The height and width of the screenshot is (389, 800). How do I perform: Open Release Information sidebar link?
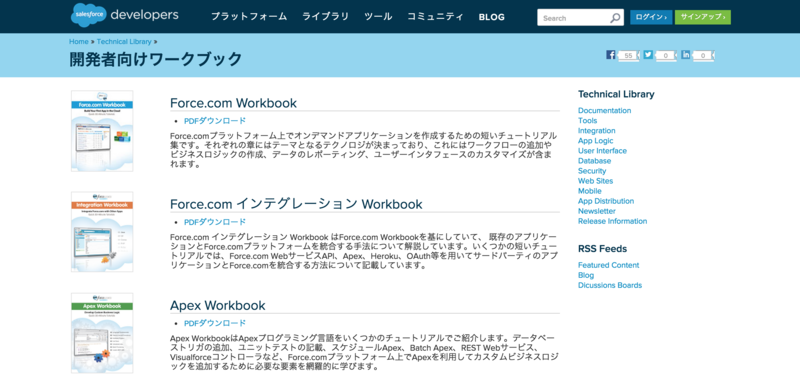point(612,221)
